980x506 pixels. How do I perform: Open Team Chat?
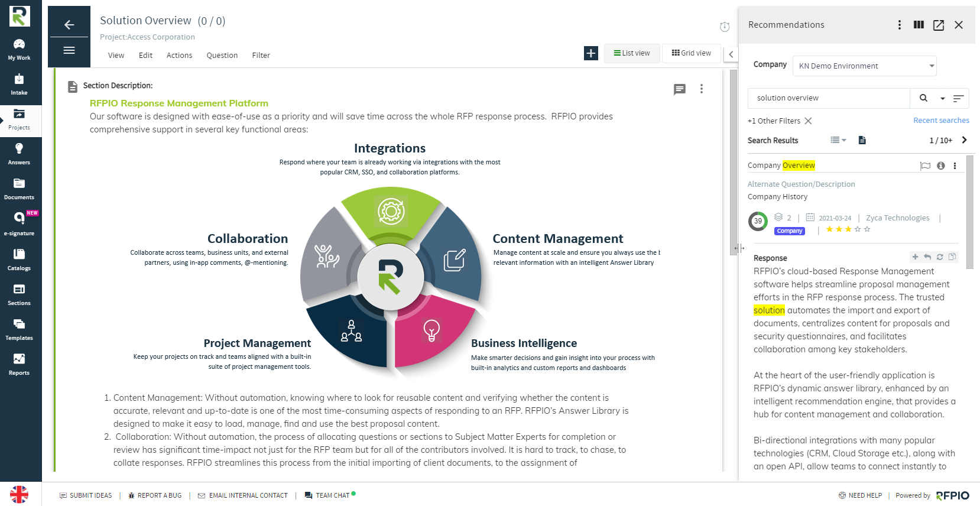coord(330,495)
